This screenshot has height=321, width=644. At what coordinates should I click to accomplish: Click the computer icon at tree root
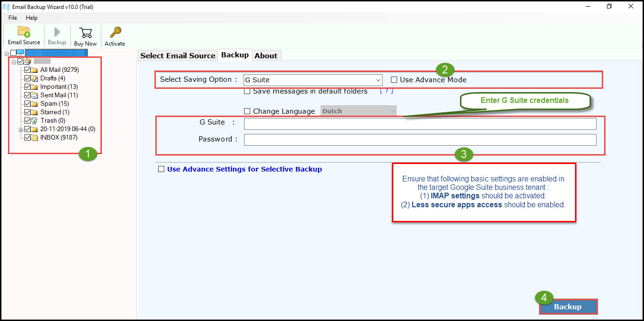(x=20, y=53)
